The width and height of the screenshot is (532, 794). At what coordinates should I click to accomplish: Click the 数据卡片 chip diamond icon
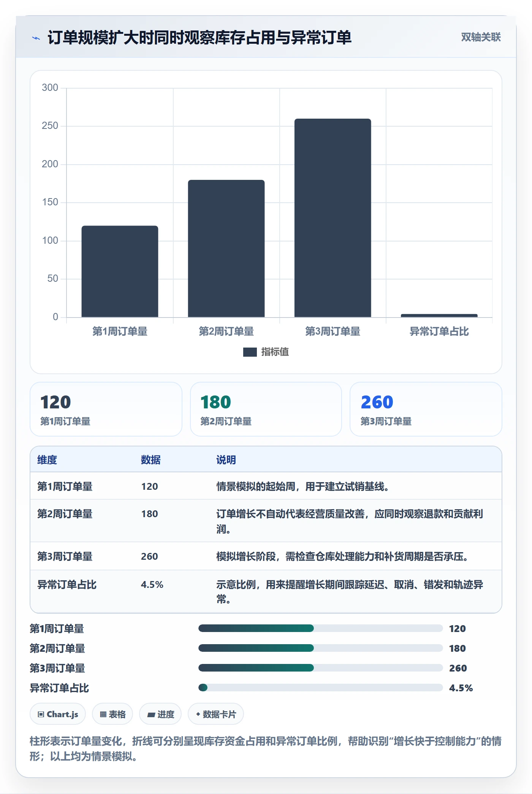click(x=198, y=714)
